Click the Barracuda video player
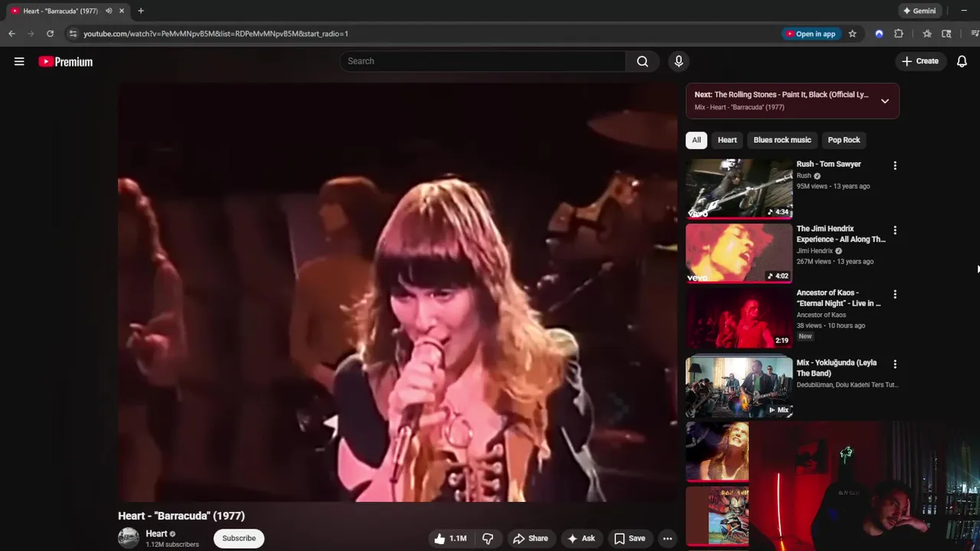Viewport: 980px width, 551px height. (x=397, y=292)
